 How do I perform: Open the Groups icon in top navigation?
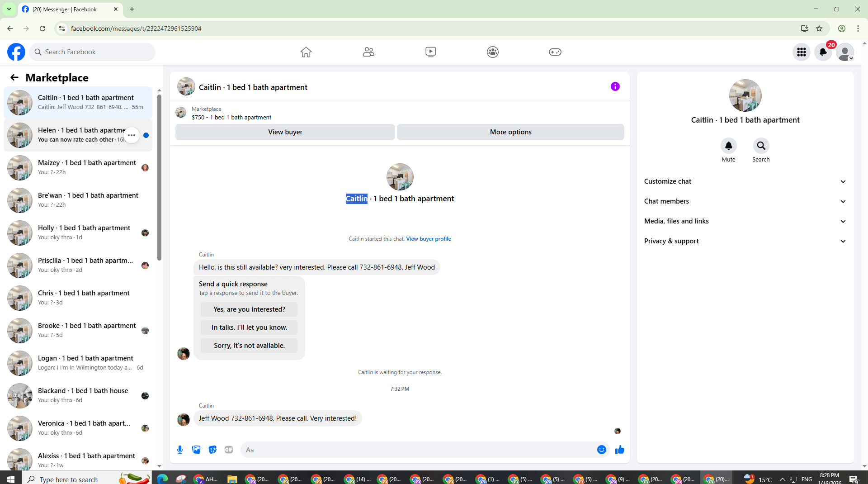coord(493,52)
